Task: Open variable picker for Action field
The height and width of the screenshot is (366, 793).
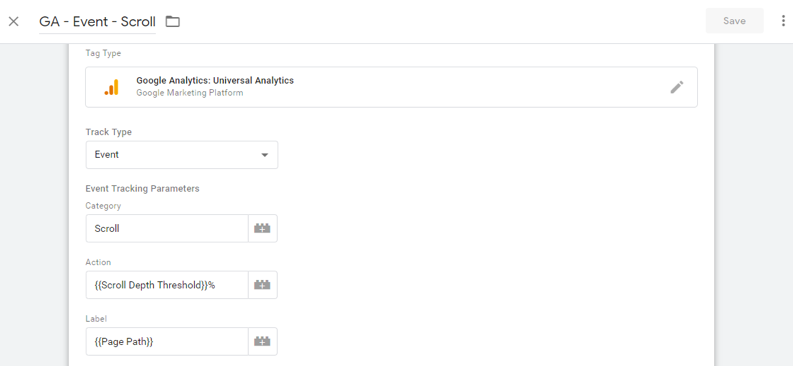Action: [262, 285]
